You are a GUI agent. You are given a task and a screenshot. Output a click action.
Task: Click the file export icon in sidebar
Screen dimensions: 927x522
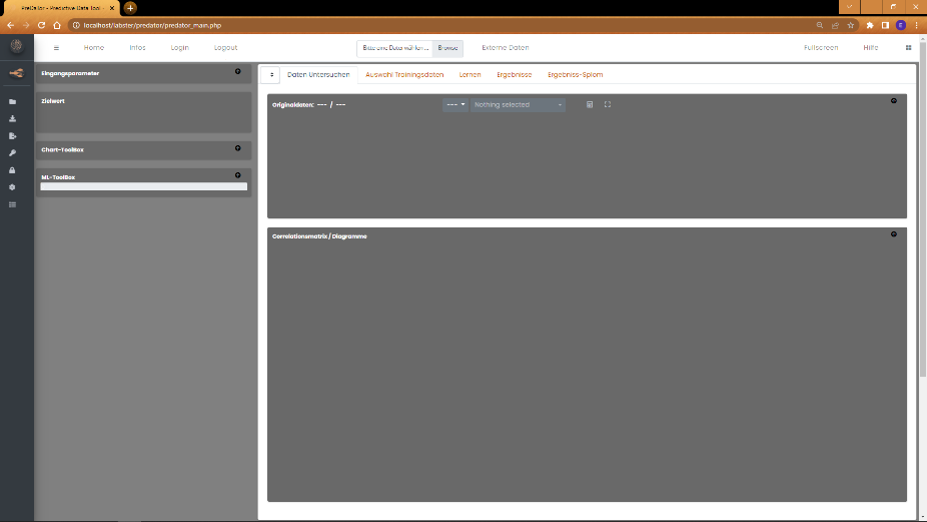[13, 136]
